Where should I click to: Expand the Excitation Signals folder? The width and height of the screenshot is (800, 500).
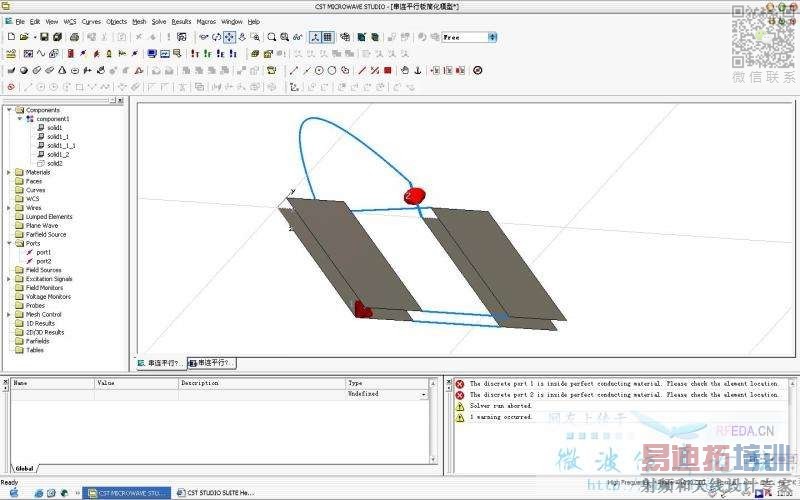coord(9,279)
